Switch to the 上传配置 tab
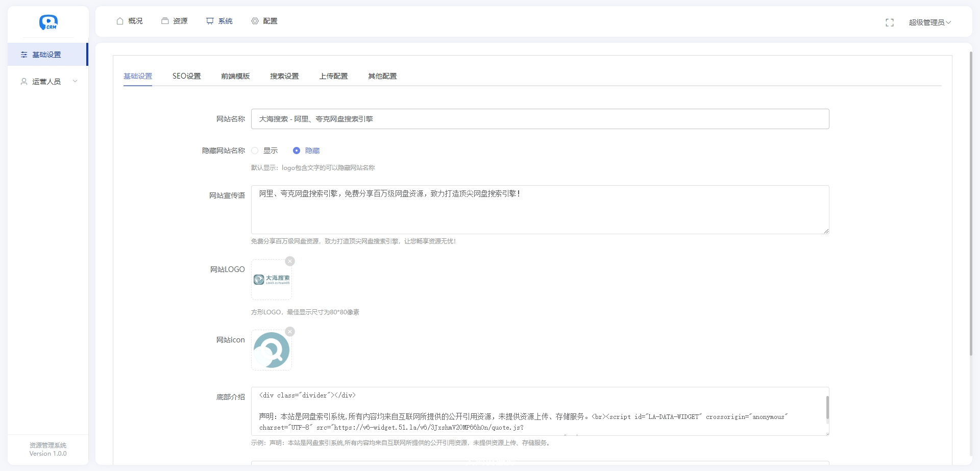980x471 pixels. (x=333, y=76)
